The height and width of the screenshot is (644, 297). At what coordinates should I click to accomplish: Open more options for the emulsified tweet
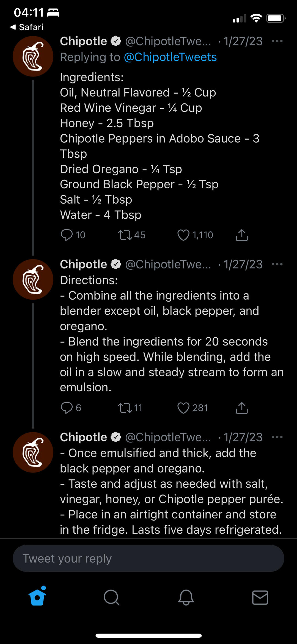[277, 437]
